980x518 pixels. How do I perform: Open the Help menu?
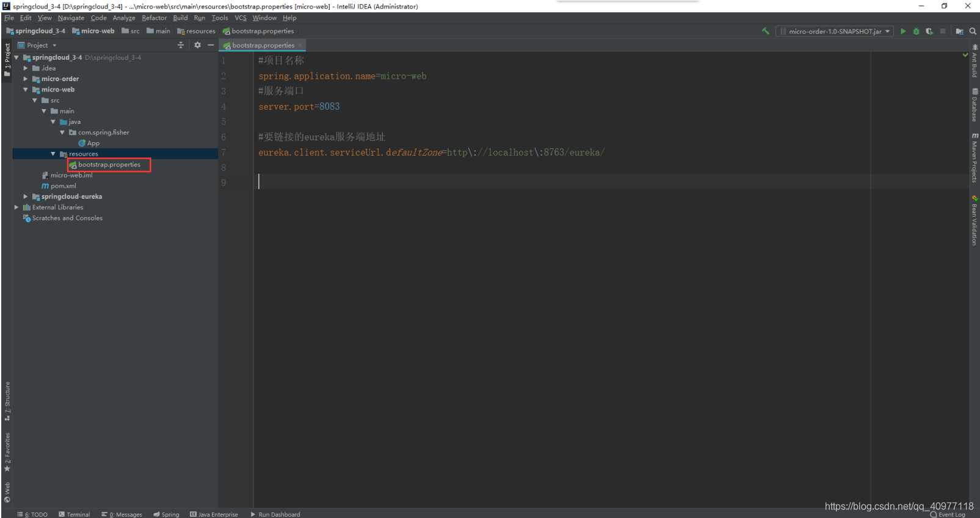point(289,18)
